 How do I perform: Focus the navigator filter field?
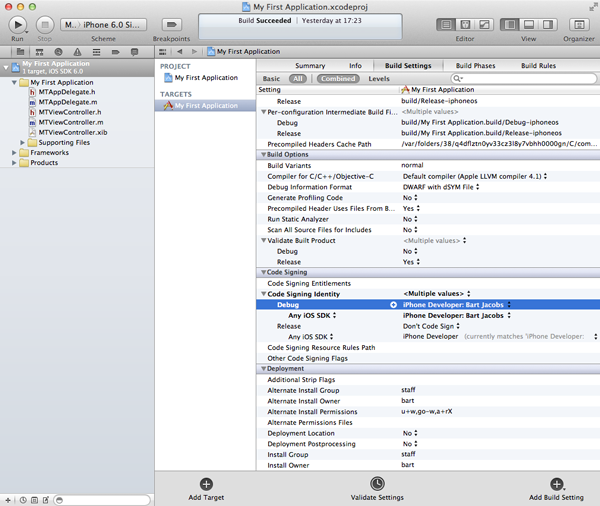[102, 500]
